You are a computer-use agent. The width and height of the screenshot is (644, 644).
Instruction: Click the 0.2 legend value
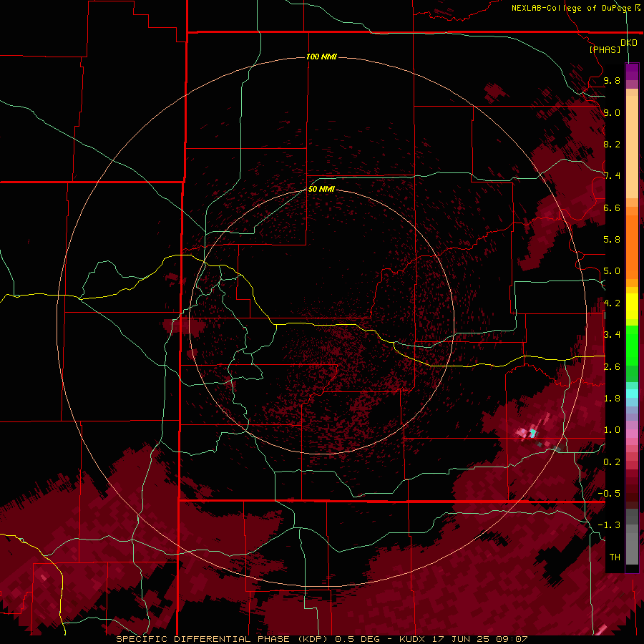[x=612, y=462]
